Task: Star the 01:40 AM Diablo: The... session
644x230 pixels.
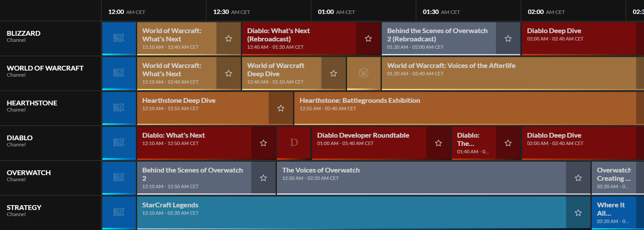Action: [x=508, y=143]
